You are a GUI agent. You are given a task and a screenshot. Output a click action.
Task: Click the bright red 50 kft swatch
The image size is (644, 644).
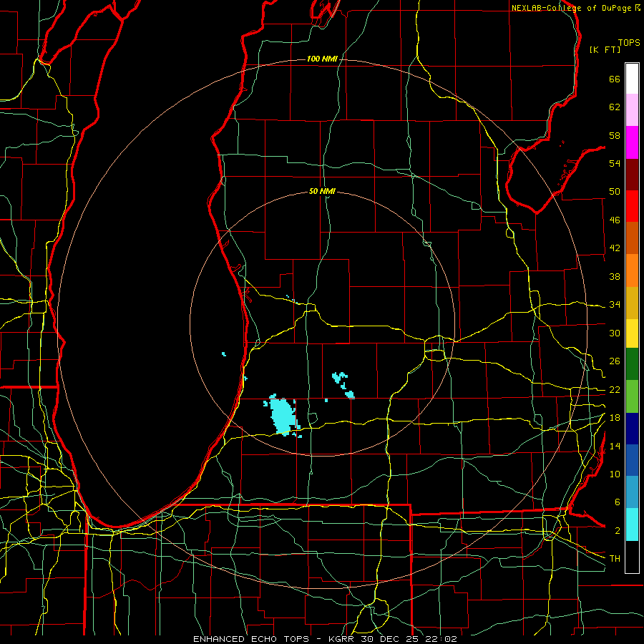tap(632, 206)
